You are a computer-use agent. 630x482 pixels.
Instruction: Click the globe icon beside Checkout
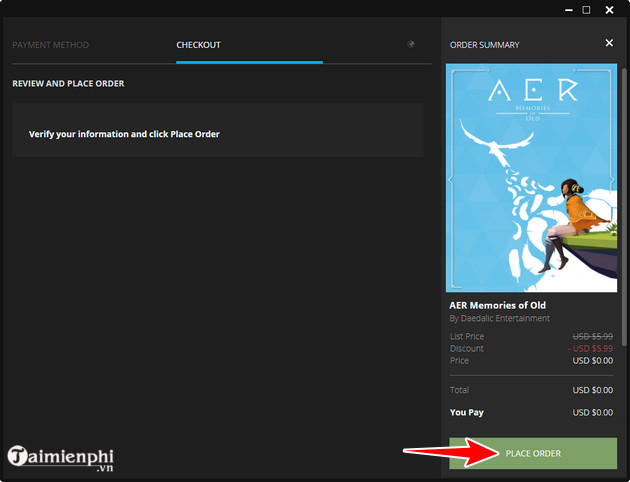point(411,44)
